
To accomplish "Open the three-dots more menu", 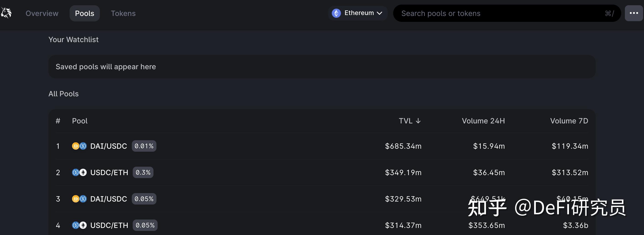I will click(634, 13).
